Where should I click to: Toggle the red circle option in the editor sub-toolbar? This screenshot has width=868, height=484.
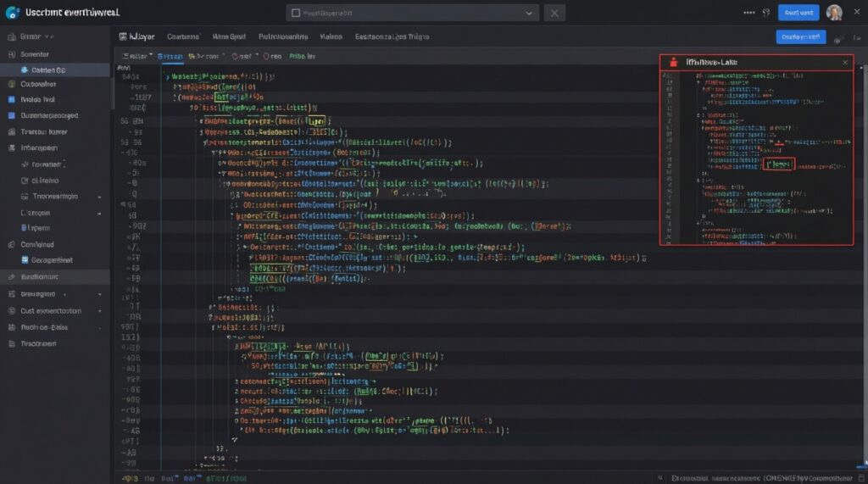(267, 56)
